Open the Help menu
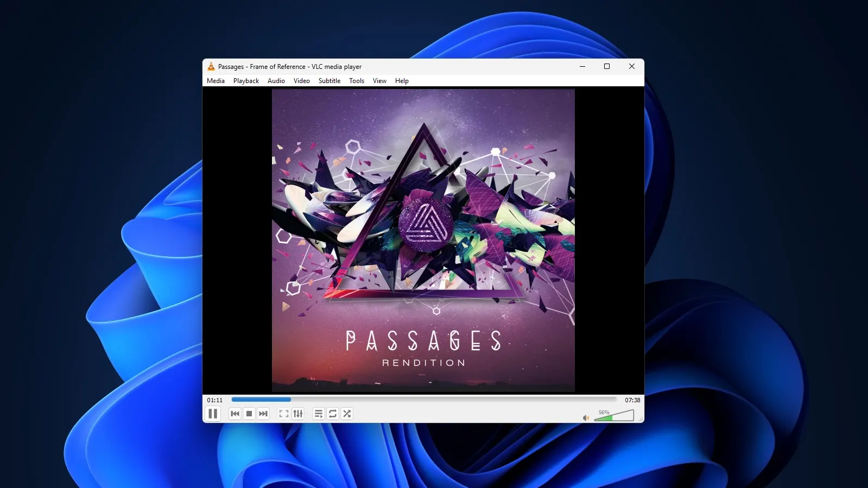This screenshot has width=868, height=488. [x=402, y=81]
